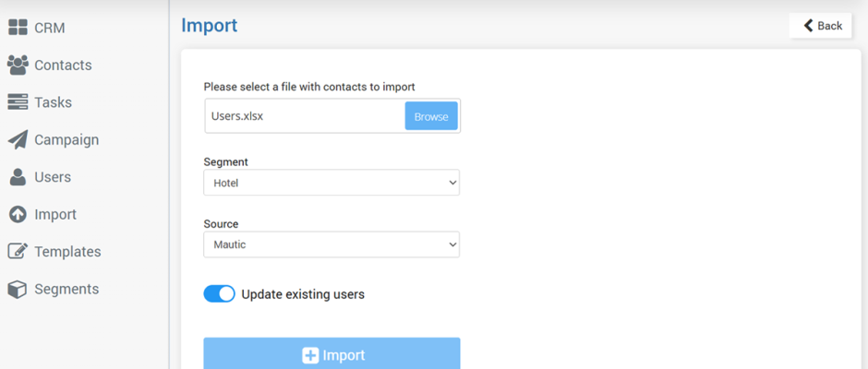
Task: Click the Users.xlsx file input field
Action: pos(305,116)
